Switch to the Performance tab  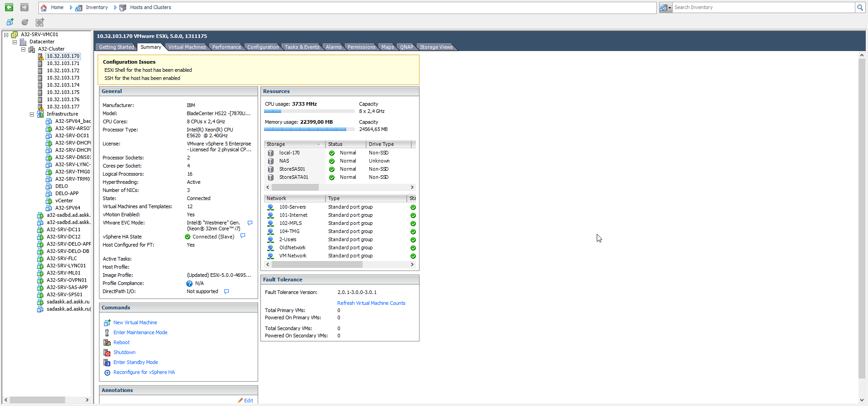[226, 47]
